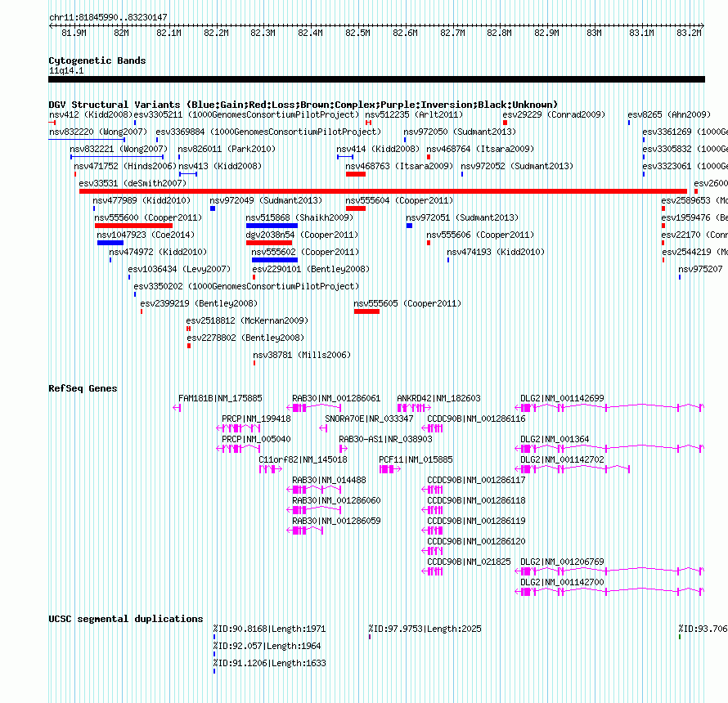Click the CCDC90B|NM_001286116 gene label

point(476,419)
